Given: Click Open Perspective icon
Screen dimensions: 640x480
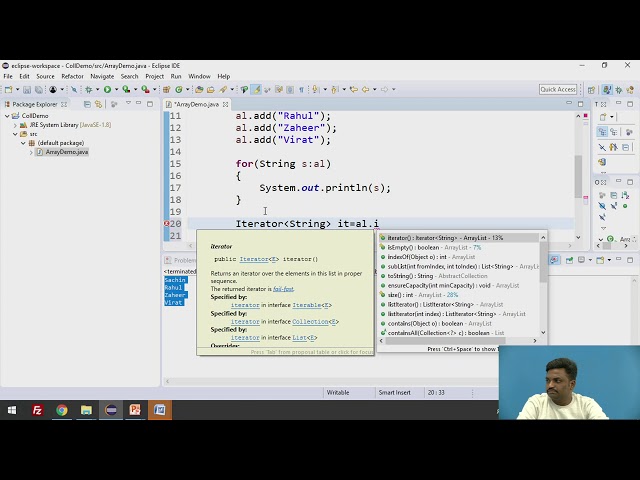Looking at the screenshot, I should pyautogui.click(x=591, y=90).
